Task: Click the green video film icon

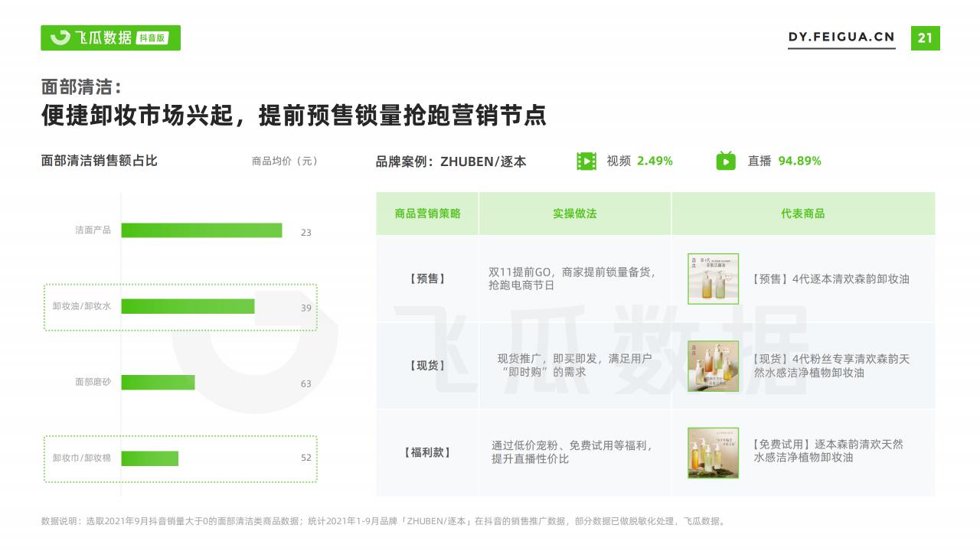Action: pos(586,161)
